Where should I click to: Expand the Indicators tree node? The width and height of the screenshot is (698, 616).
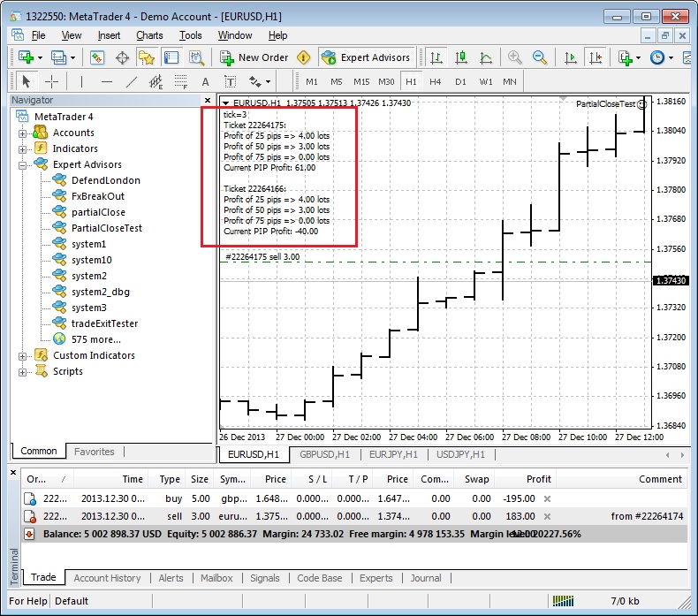coord(22,149)
